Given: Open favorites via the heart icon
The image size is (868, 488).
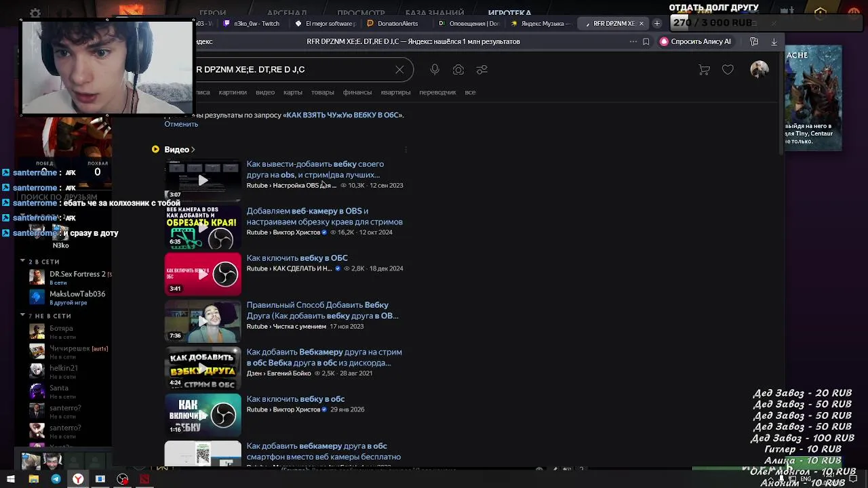Looking at the screenshot, I should click(728, 70).
